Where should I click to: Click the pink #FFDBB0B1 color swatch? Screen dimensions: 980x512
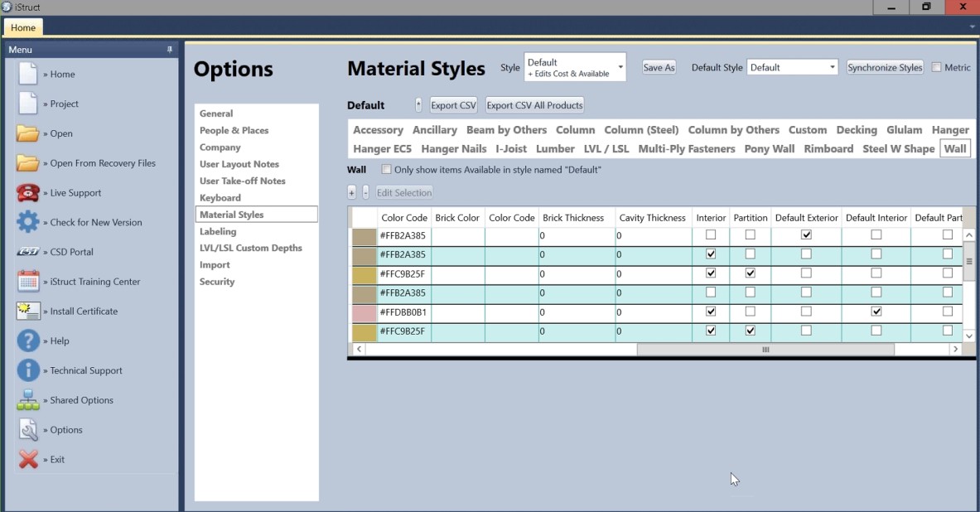tap(364, 312)
